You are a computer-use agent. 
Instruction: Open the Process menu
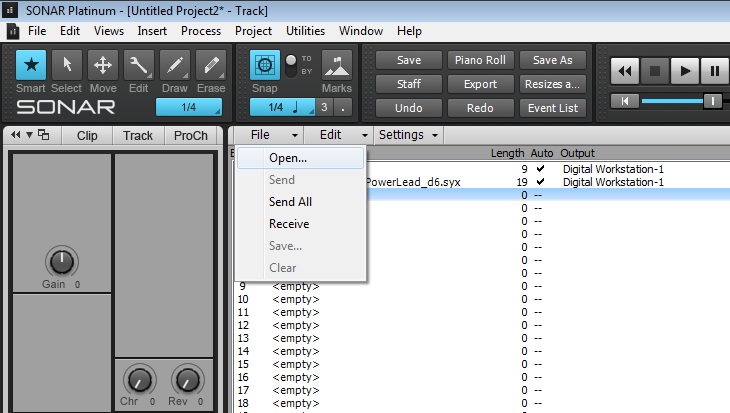pyautogui.click(x=201, y=31)
